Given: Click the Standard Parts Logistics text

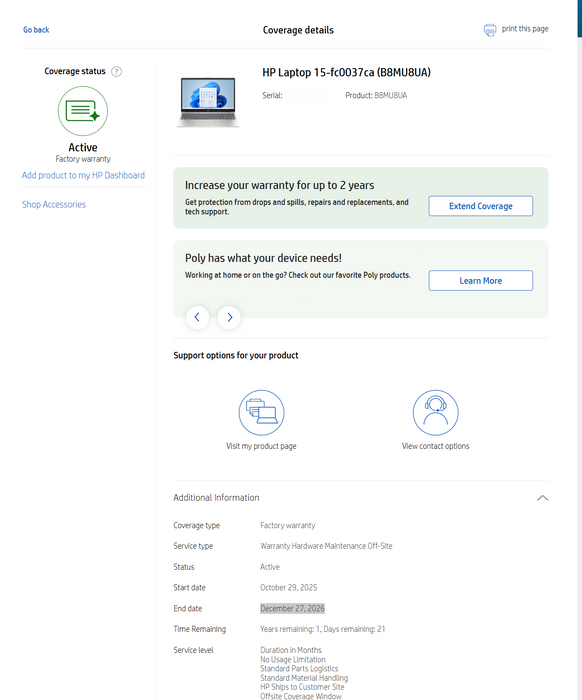Looking at the screenshot, I should (x=299, y=669).
